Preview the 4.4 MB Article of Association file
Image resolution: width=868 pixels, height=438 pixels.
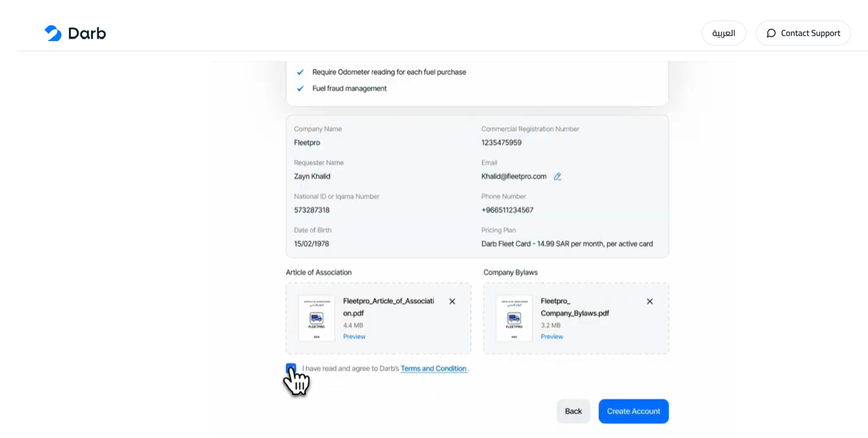point(354,336)
